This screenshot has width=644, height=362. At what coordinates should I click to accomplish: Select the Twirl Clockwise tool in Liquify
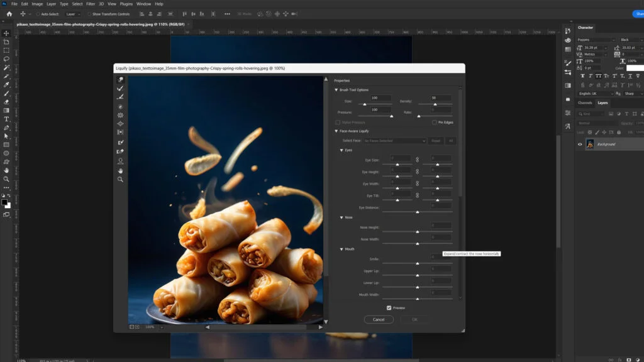(x=120, y=107)
